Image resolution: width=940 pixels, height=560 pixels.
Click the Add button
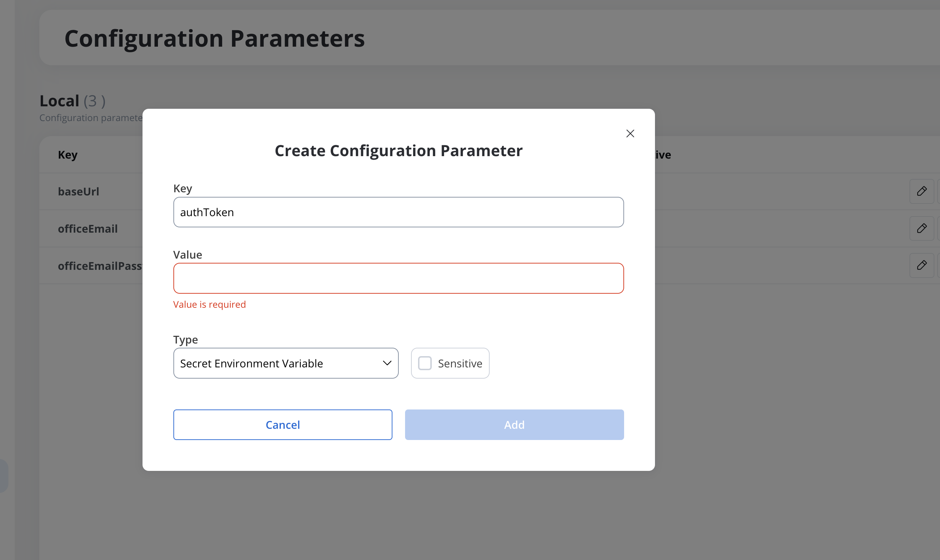(x=514, y=425)
